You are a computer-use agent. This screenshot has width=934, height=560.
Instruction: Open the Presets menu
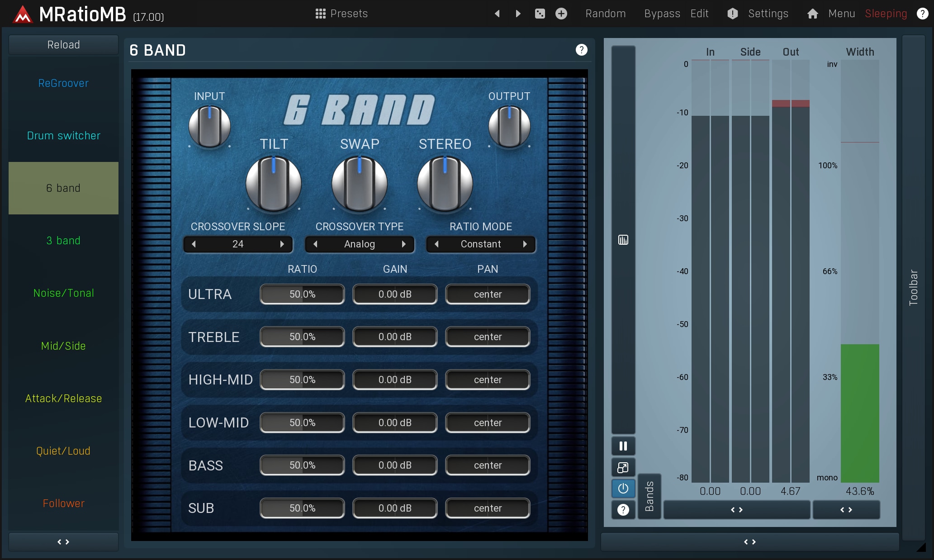341,14
